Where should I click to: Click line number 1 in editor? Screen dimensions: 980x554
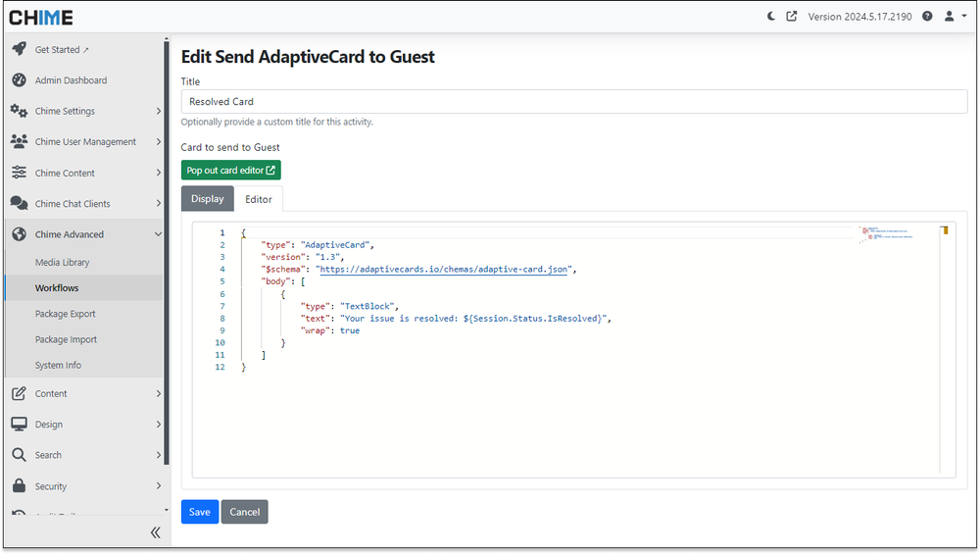(221, 232)
